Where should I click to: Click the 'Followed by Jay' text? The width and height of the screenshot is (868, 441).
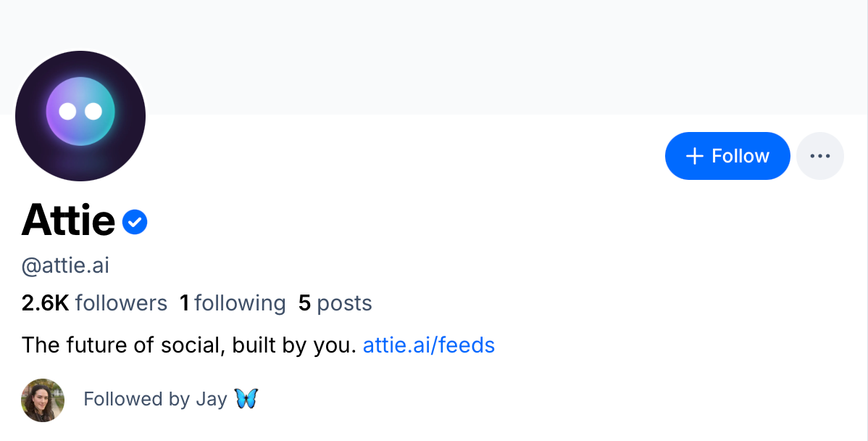click(x=157, y=398)
